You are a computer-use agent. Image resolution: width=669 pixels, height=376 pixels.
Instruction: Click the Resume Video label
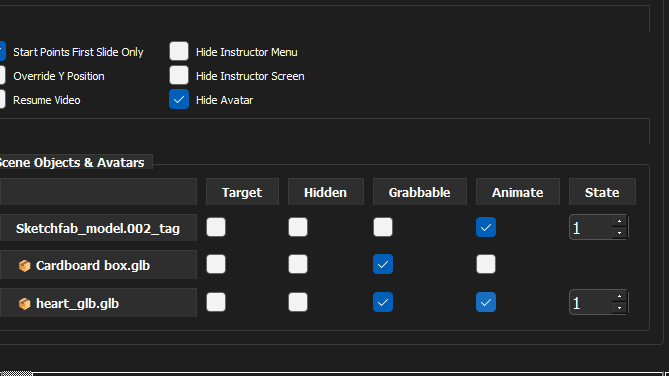pos(47,100)
